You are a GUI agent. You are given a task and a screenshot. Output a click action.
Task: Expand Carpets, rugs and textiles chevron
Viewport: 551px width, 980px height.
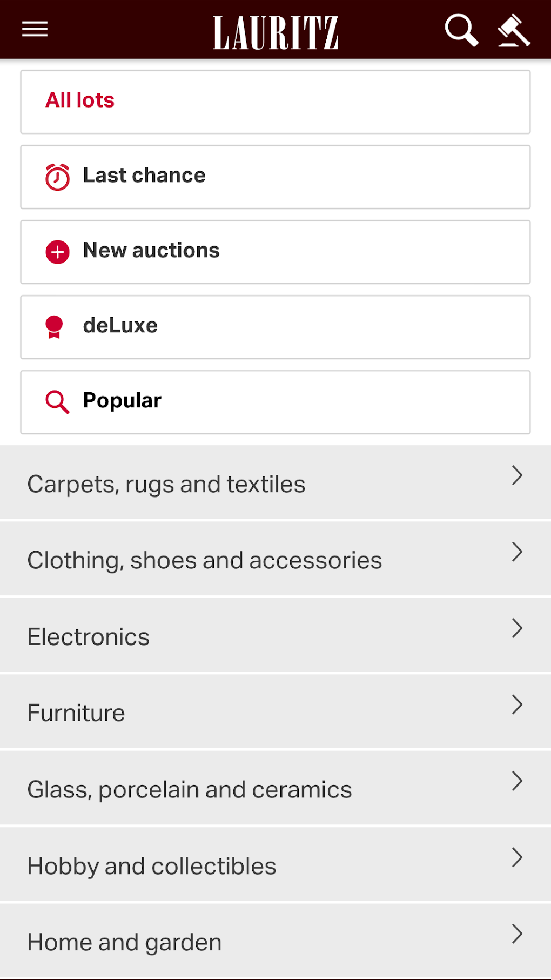tap(517, 476)
